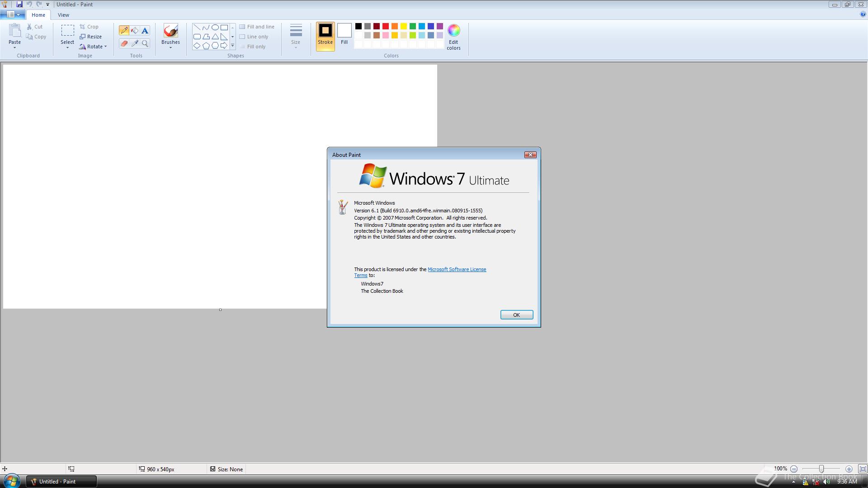Pick the Rounded rectangle shape
The image size is (868, 488).
coord(197,37)
